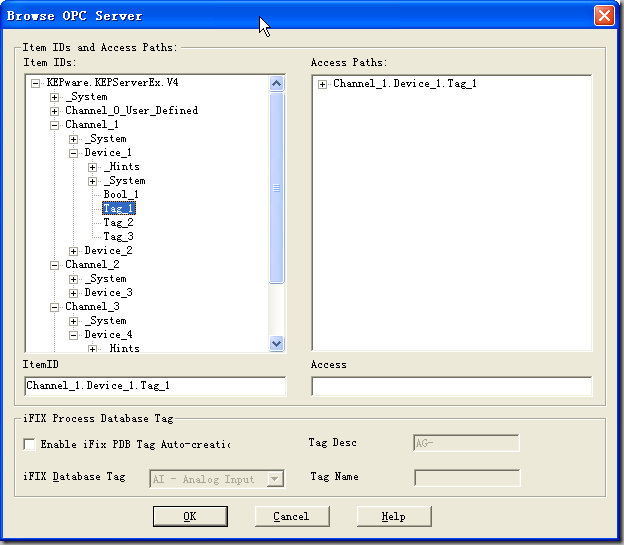This screenshot has width=624, height=545.
Task: Expand the Device_2 node
Action: (x=73, y=251)
